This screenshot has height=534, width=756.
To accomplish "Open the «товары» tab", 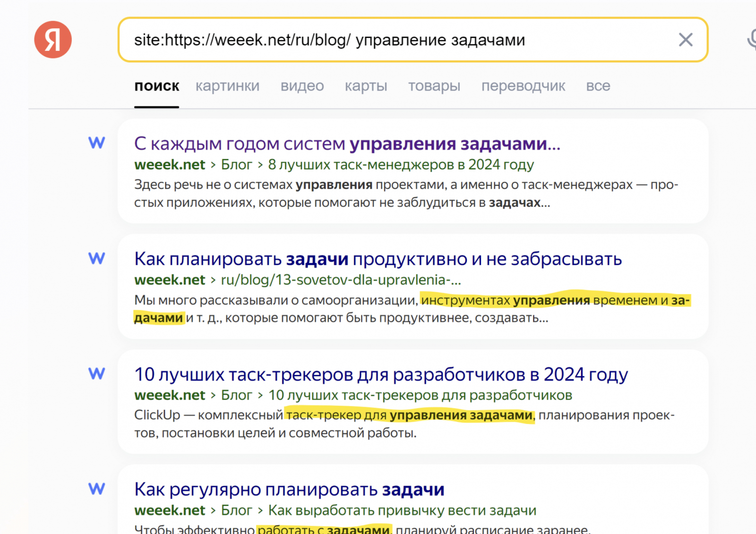I will [x=434, y=86].
